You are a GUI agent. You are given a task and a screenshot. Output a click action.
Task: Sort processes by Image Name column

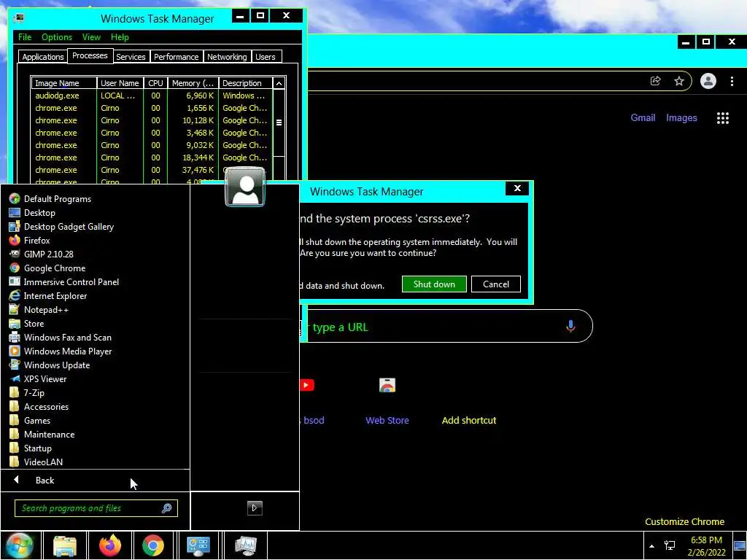64,83
